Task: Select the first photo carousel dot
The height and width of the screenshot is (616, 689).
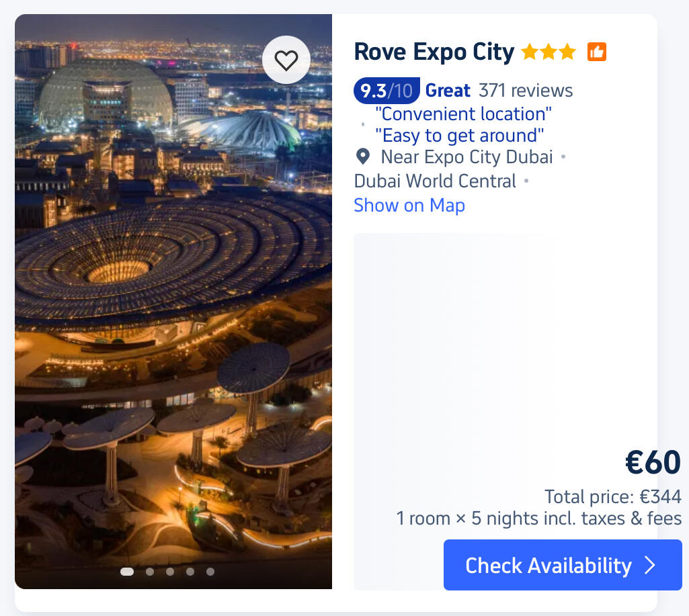Action: point(127,572)
